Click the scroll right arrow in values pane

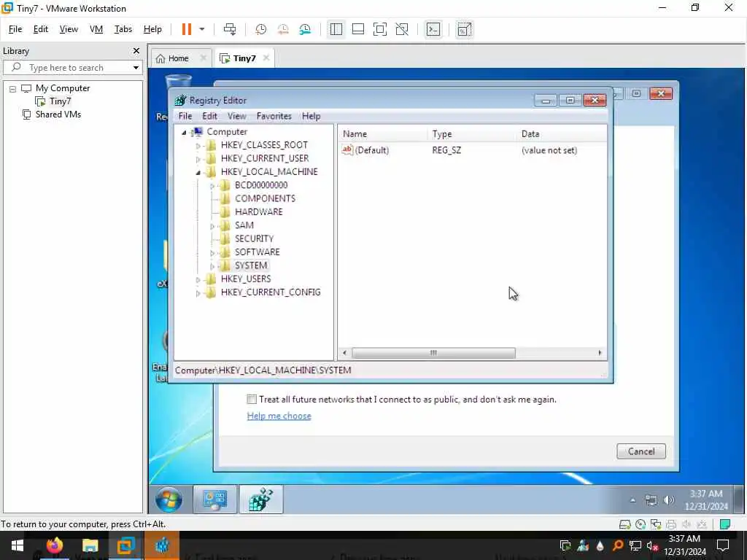(600, 353)
